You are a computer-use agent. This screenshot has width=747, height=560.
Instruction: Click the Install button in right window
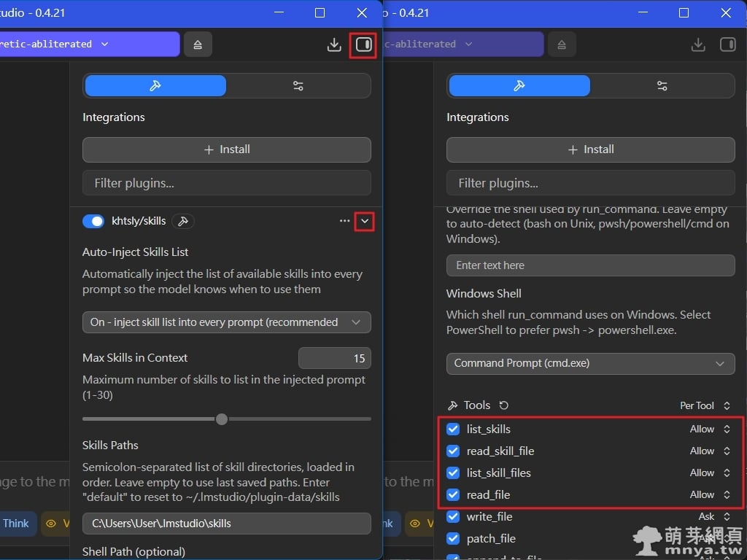coord(591,149)
